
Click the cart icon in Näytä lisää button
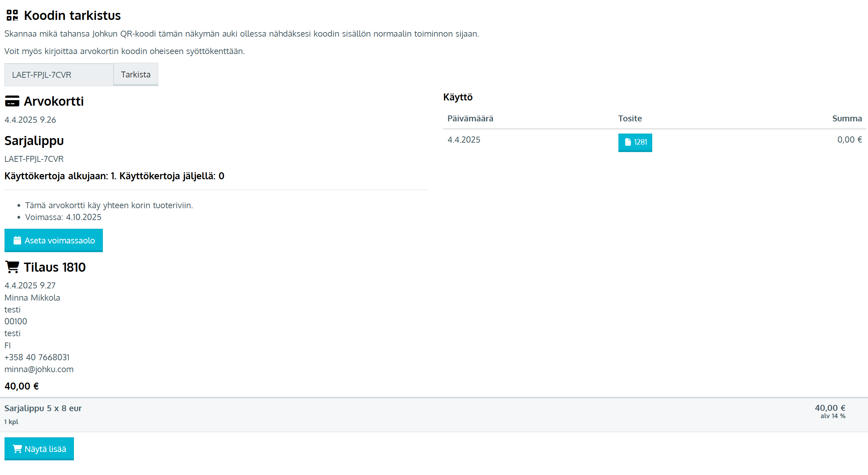[17, 449]
